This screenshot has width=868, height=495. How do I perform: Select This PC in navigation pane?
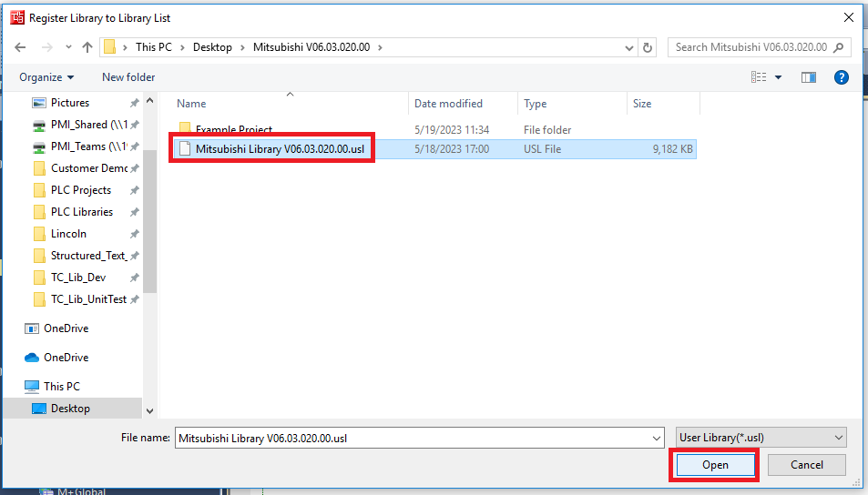tap(61, 387)
